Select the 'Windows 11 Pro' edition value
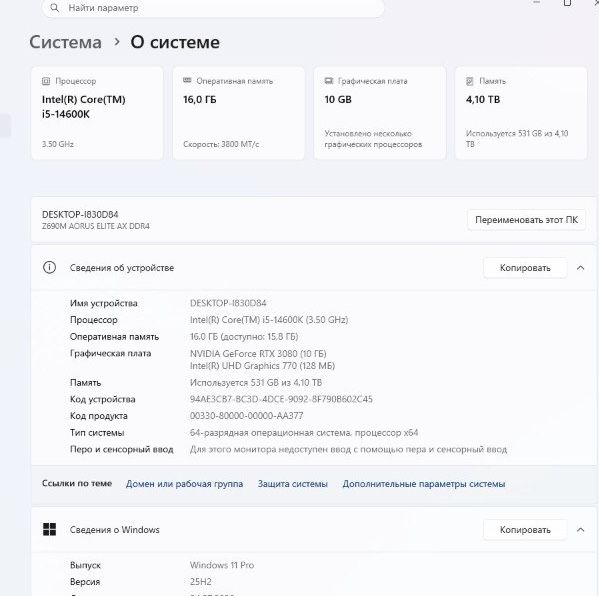The width and height of the screenshot is (599, 596). pyautogui.click(x=222, y=565)
